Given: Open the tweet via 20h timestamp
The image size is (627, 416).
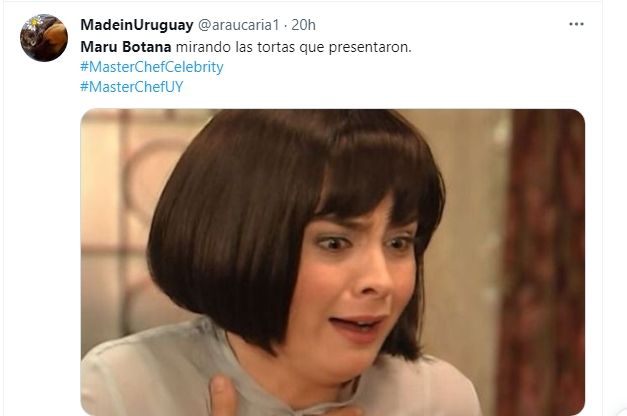Looking at the screenshot, I should click(x=304, y=25).
